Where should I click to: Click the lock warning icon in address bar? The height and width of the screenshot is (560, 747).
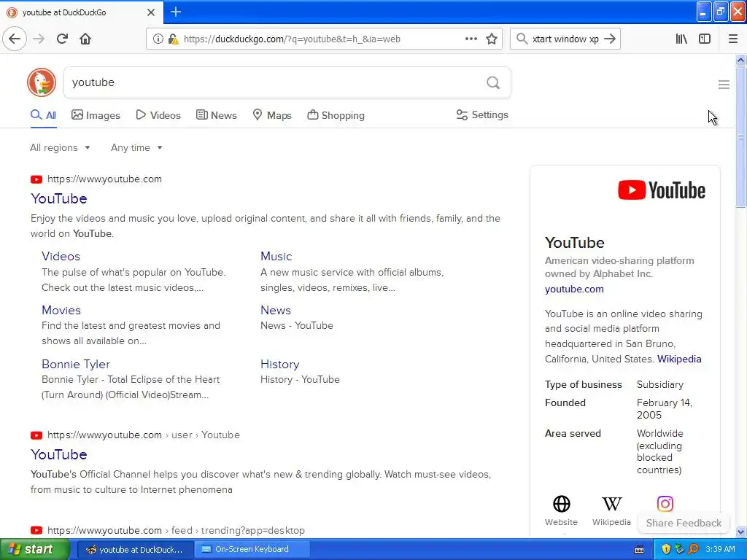coord(174,39)
